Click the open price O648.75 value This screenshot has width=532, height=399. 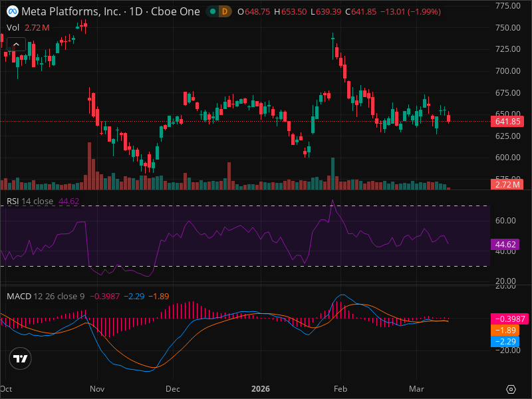(x=254, y=12)
